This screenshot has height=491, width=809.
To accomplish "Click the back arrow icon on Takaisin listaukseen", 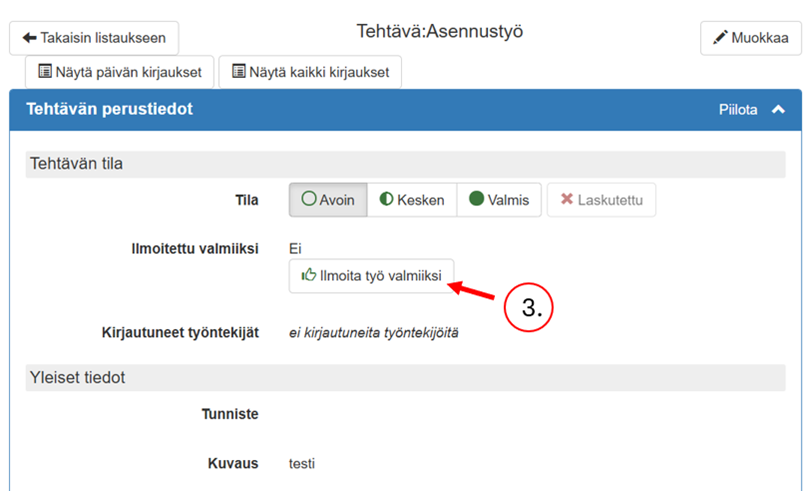I will coord(29,38).
